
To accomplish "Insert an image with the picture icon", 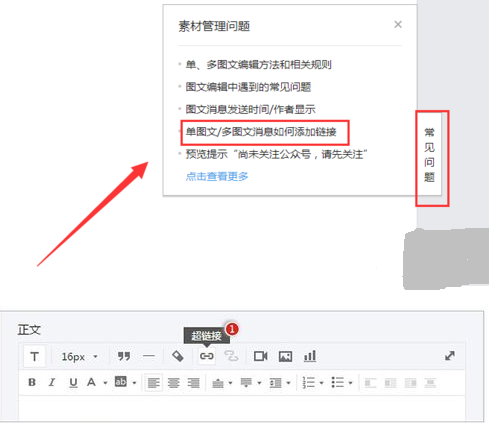I will (285, 356).
